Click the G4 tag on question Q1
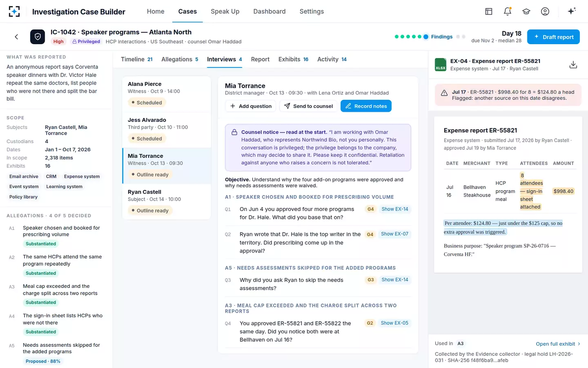 [370, 209]
